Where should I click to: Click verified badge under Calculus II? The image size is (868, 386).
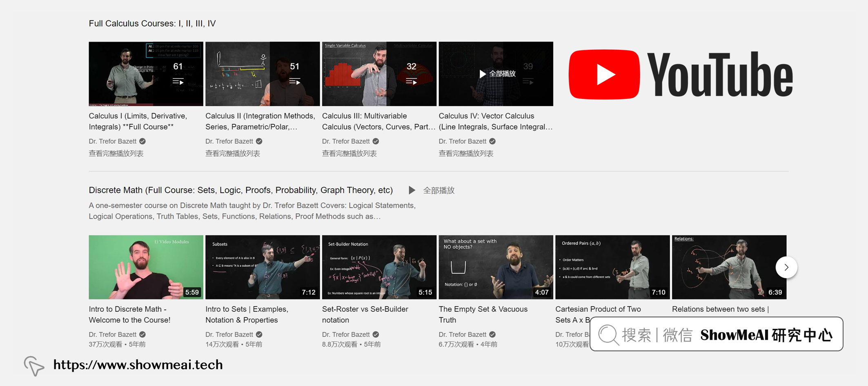pyautogui.click(x=259, y=141)
